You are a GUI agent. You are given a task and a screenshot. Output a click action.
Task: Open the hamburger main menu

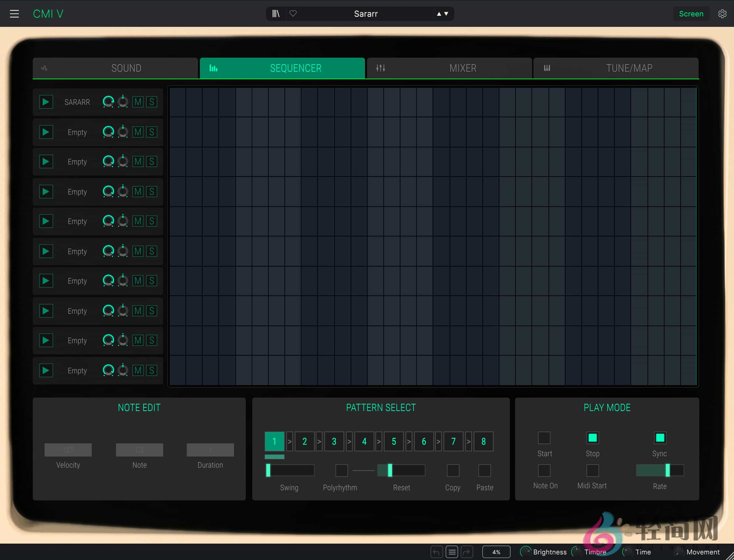pyautogui.click(x=15, y=14)
